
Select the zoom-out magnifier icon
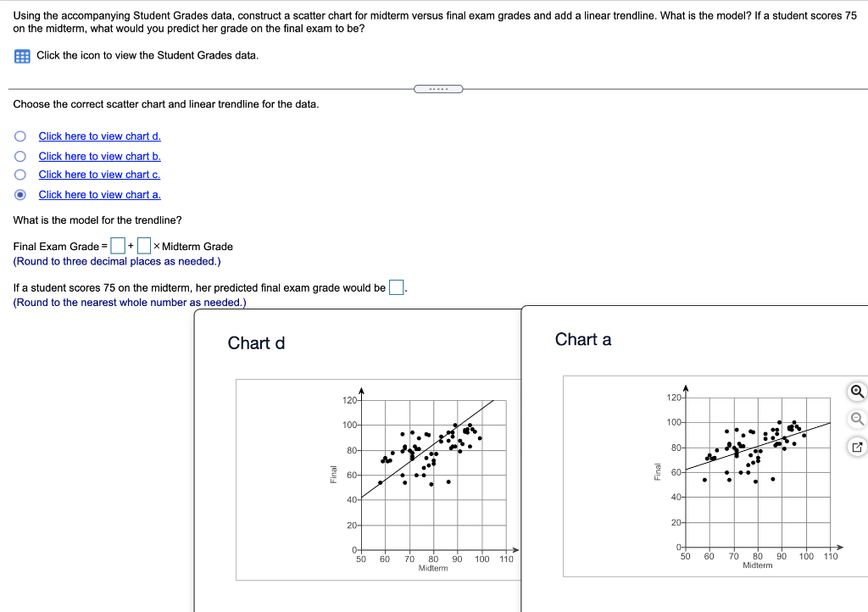857,420
